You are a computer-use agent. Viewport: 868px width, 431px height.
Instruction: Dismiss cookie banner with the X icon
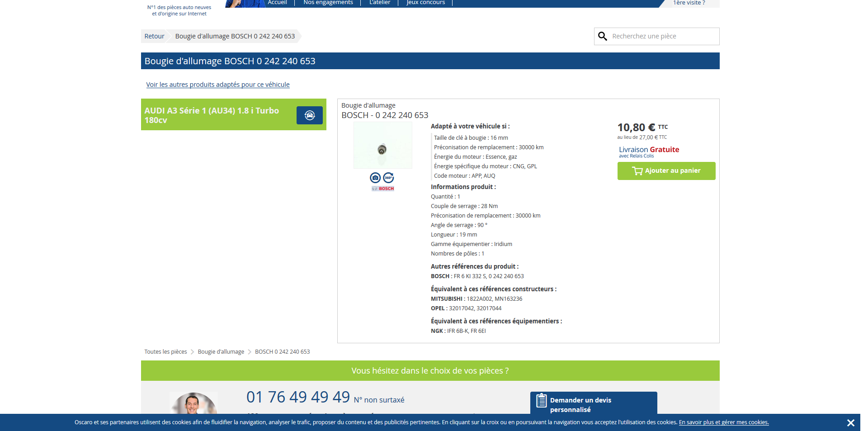click(x=850, y=423)
